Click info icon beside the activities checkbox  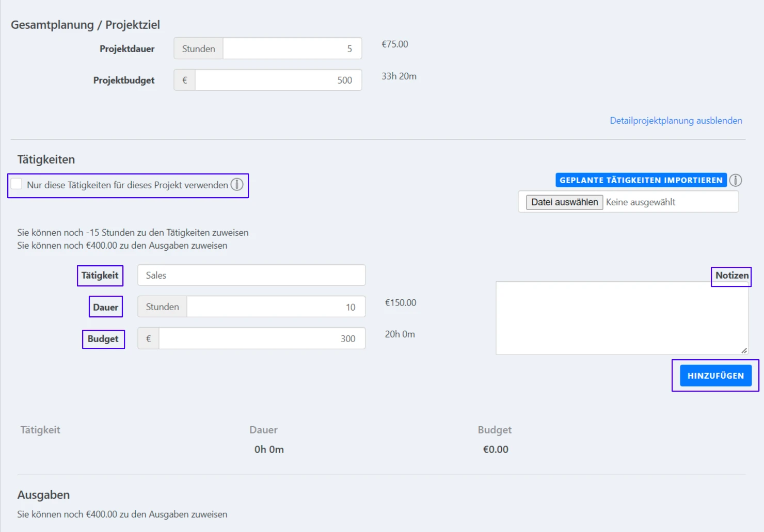pyautogui.click(x=237, y=185)
